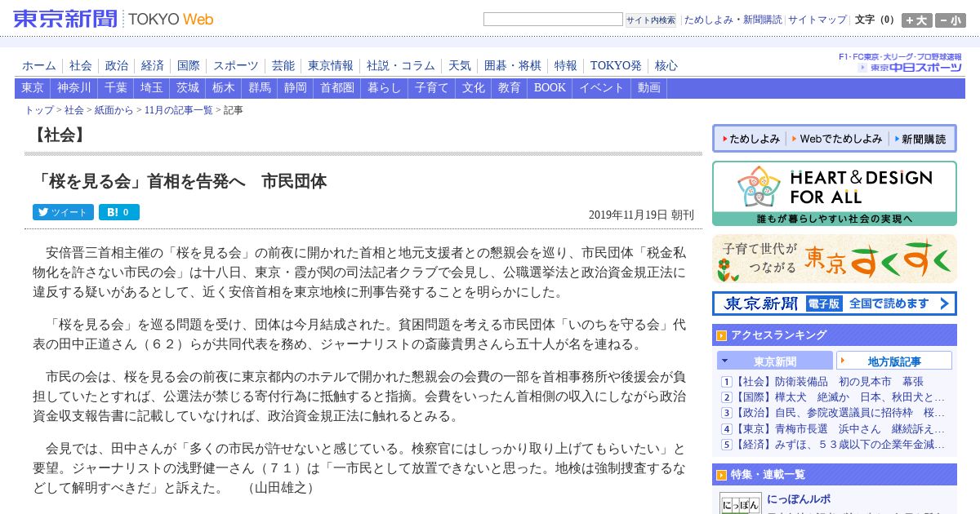Screen dimensions: 980x514
Task: Open the 社会 section in main menu
Action: pyautogui.click(x=81, y=66)
